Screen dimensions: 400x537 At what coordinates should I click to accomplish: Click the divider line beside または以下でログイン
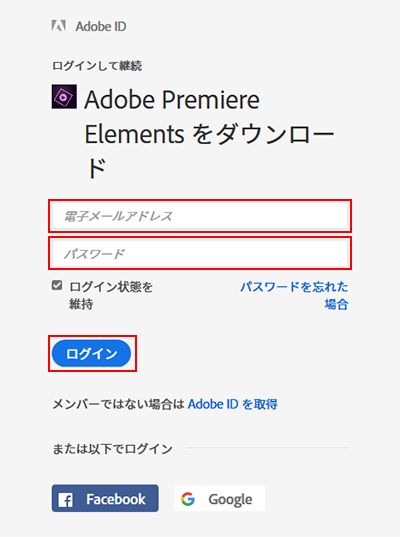pos(267,447)
